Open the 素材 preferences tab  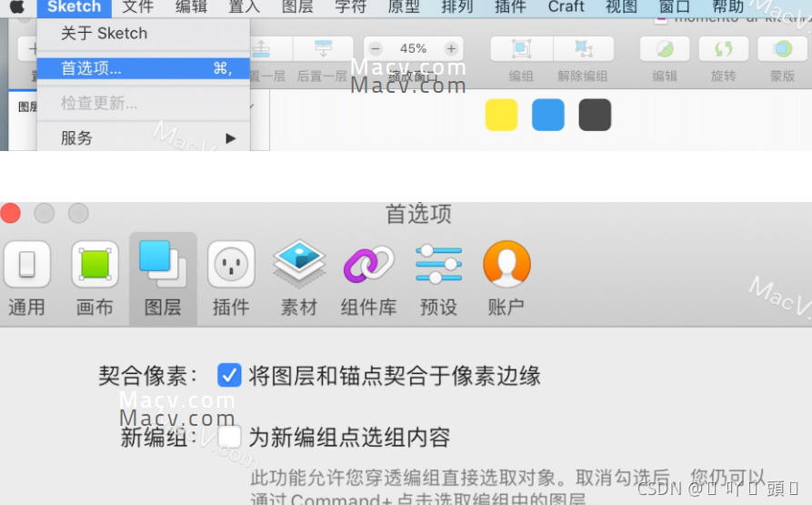299,278
